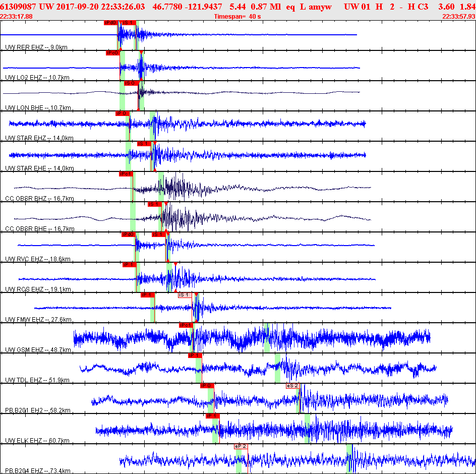The width and height of the screenshot is (476, 474).
Task: Click the iS 1 pick flag on UW RER EHZ
Action: [x=129, y=23]
